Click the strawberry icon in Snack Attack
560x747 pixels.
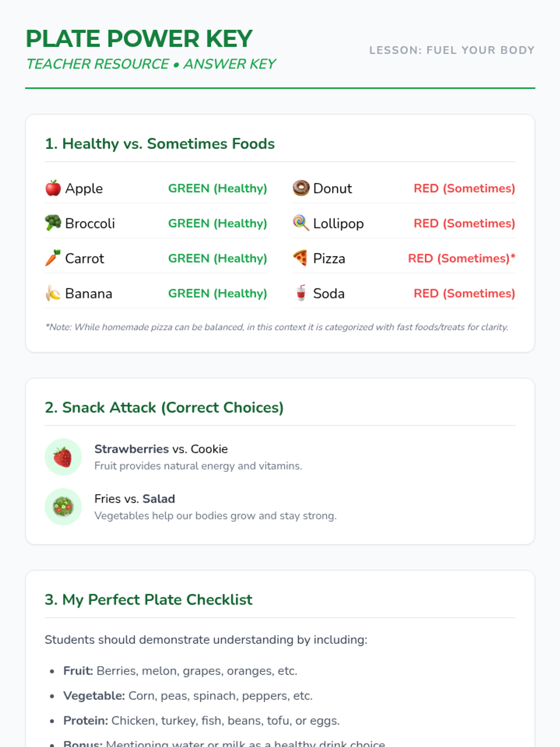[63, 457]
